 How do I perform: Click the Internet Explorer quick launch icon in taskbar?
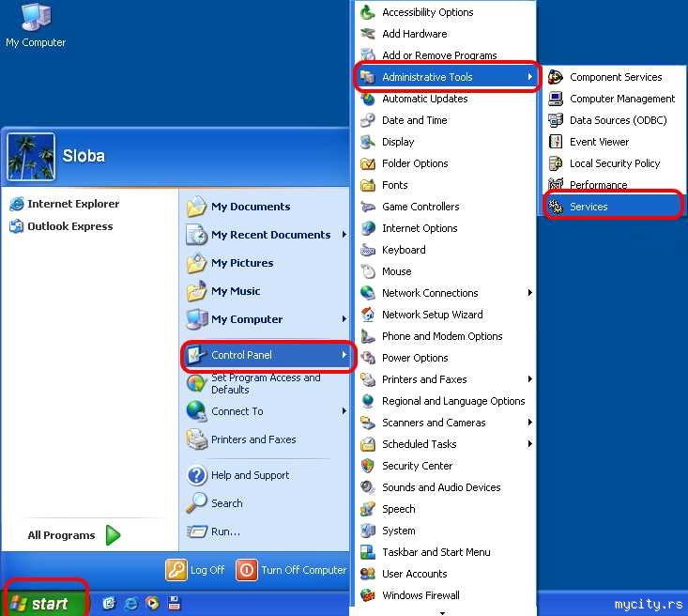pyautogui.click(x=130, y=604)
